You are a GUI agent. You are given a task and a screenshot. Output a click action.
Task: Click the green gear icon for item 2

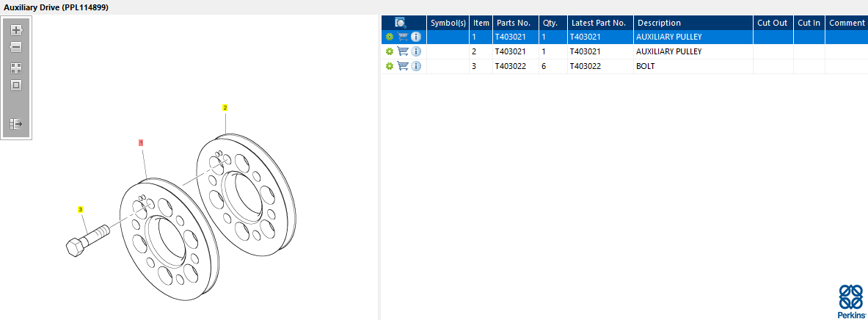[389, 51]
